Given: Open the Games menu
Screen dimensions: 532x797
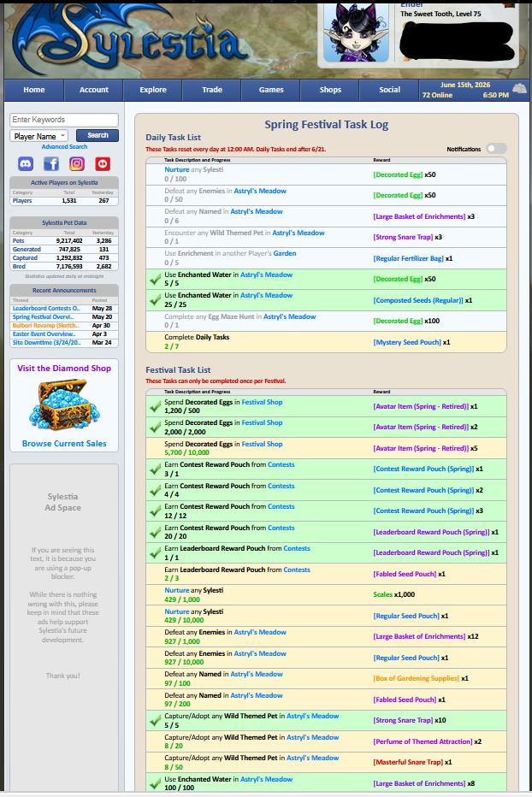Looking at the screenshot, I should [x=271, y=90].
